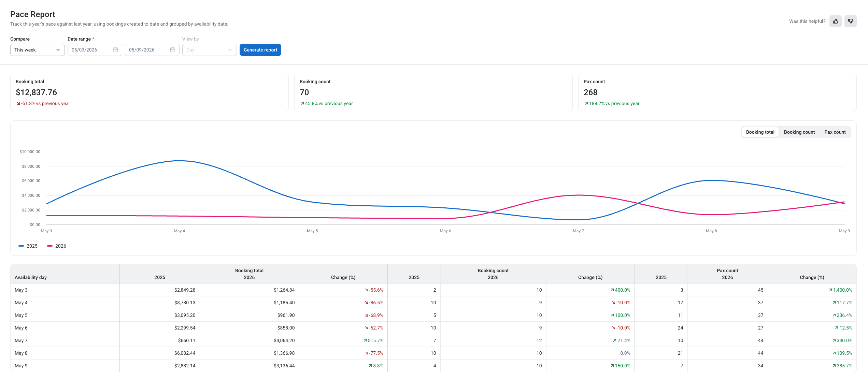Click the 05/09/2026 end date field
868x381 pixels.
click(x=152, y=50)
